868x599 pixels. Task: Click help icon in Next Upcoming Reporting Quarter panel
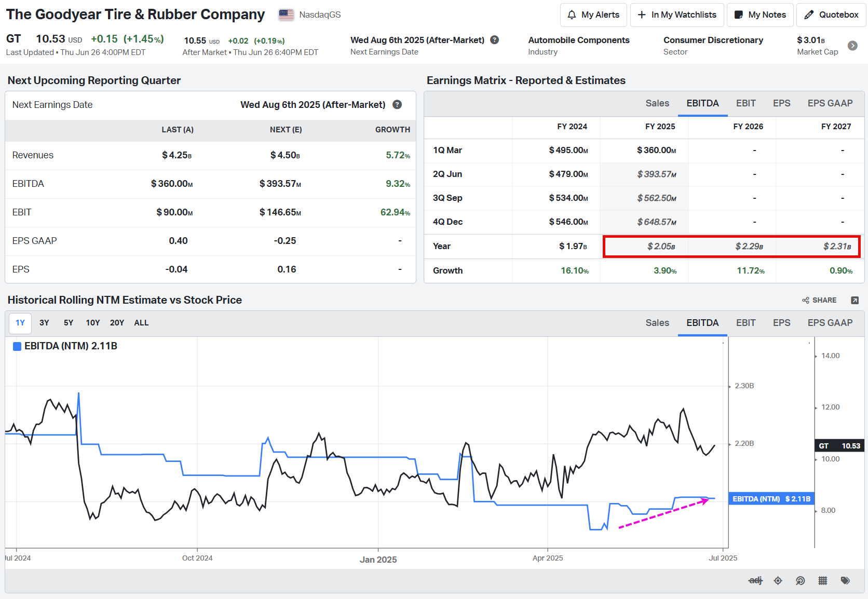click(x=397, y=104)
